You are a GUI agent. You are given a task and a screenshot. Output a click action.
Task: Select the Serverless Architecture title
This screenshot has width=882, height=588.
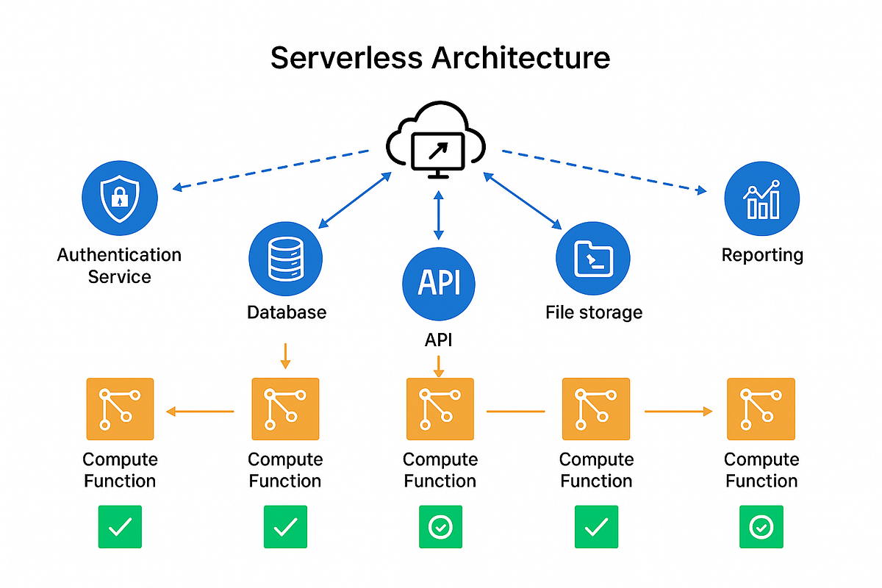coord(441,57)
